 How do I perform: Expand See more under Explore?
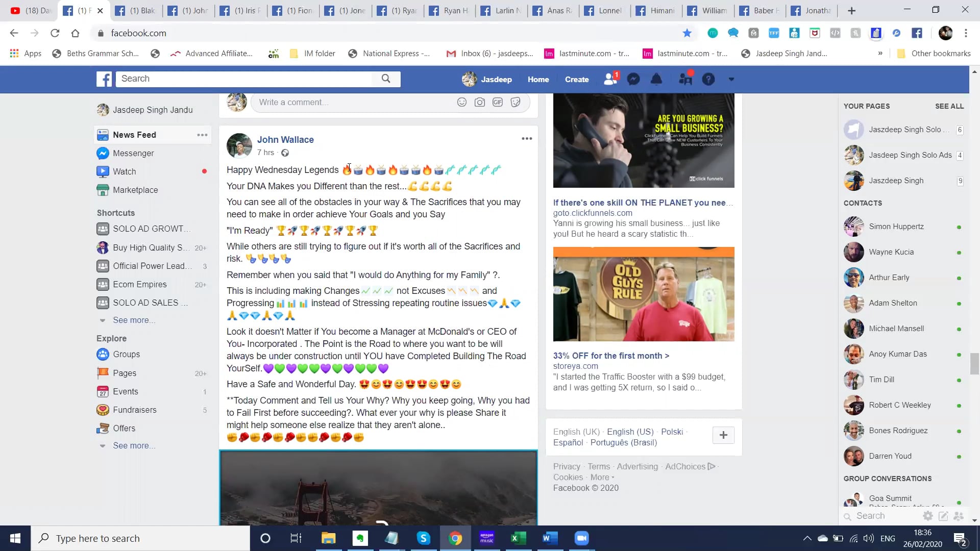(x=134, y=446)
